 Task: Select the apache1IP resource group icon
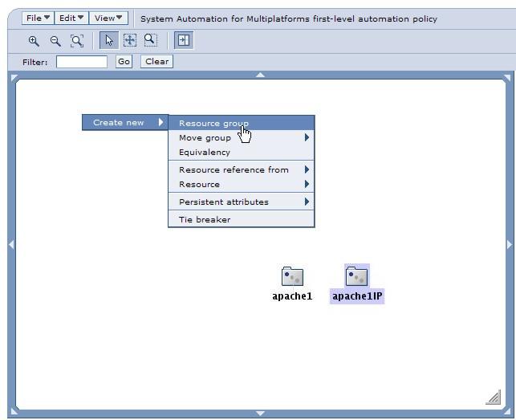pos(357,276)
